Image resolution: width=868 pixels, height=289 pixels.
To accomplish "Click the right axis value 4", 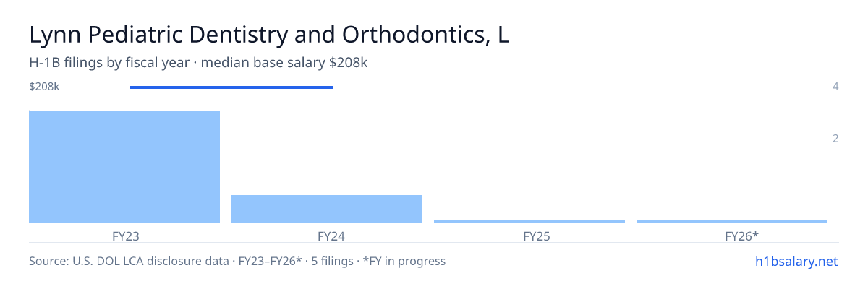I will coord(835,87).
